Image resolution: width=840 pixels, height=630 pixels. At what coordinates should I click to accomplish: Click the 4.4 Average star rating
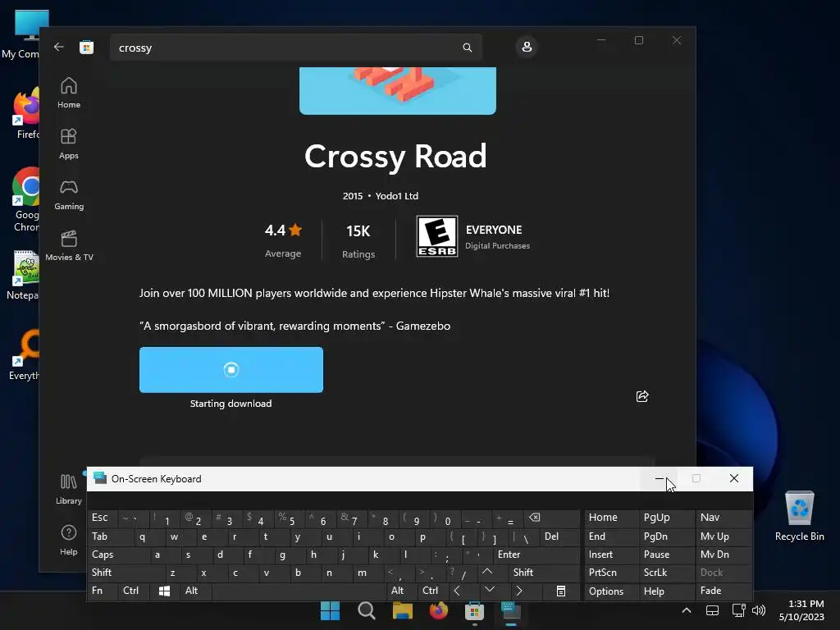tap(283, 240)
